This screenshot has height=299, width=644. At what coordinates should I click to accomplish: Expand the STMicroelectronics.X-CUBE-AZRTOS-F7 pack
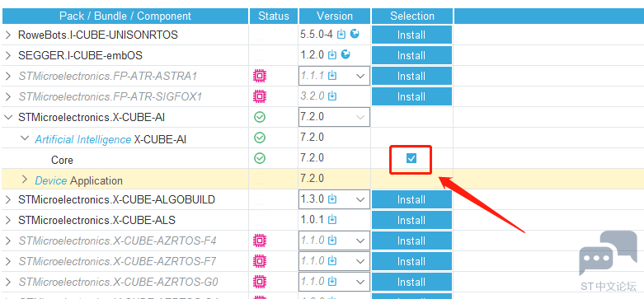pyautogui.click(x=8, y=261)
